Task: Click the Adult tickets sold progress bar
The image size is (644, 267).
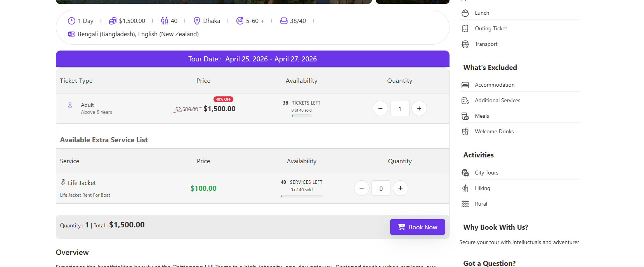Action: click(302, 116)
